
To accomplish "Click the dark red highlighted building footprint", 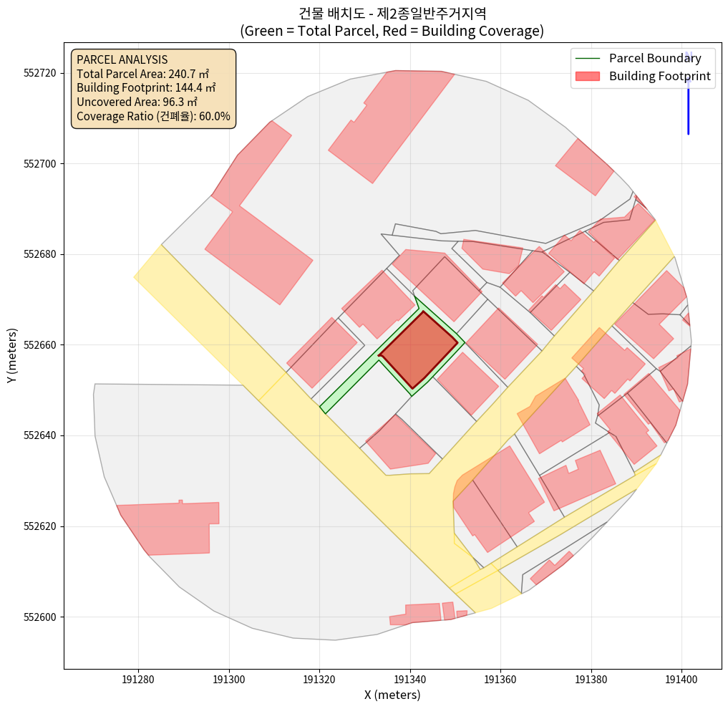I will coord(419,349).
